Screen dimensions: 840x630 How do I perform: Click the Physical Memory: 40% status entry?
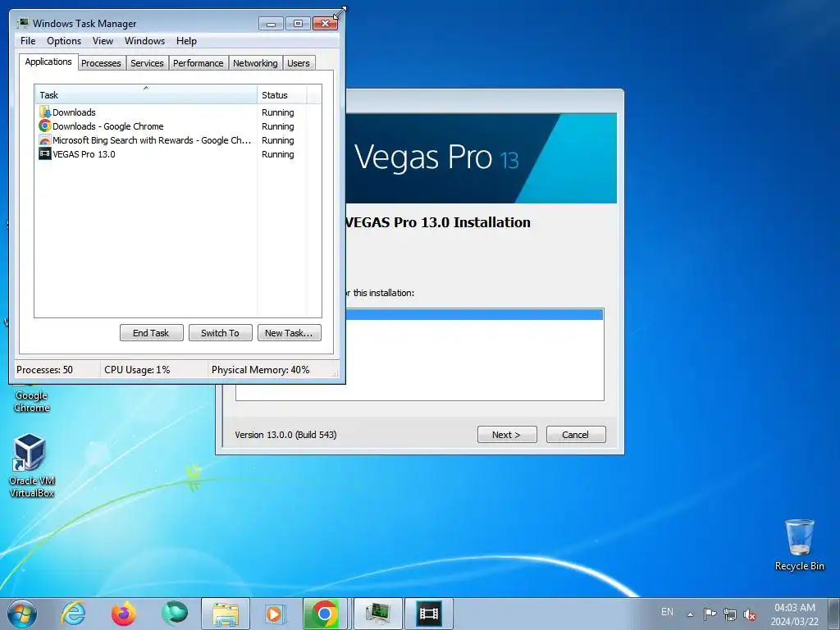click(260, 370)
